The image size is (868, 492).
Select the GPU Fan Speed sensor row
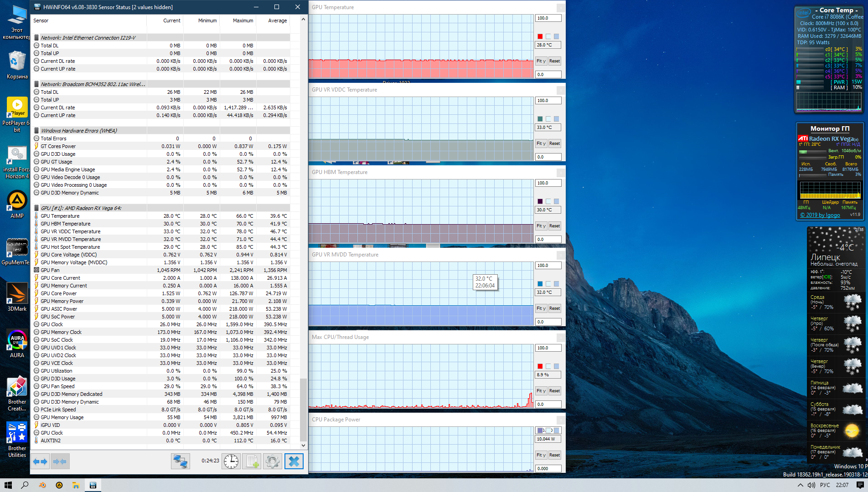(x=161, y=386)
